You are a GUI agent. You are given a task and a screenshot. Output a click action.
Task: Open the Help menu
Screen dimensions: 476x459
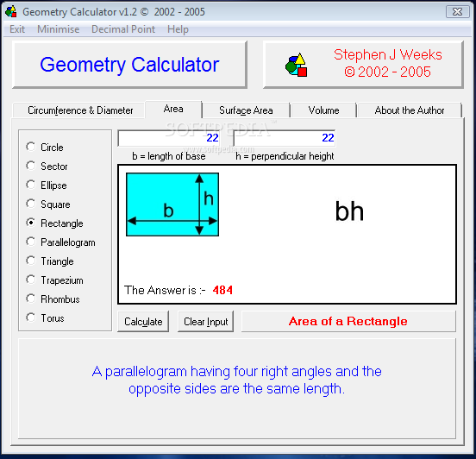[x=178, y=29]
